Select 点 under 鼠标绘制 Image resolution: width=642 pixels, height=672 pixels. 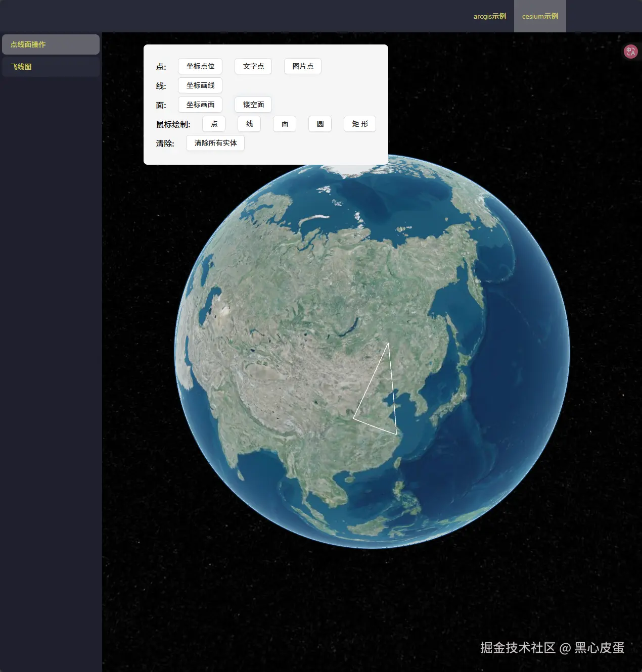coord(214,124)
